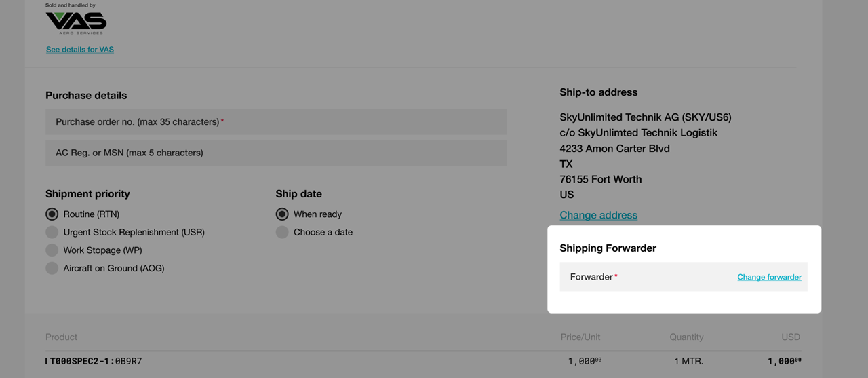
Task: Click the Product column header
Action: [62, 337]
